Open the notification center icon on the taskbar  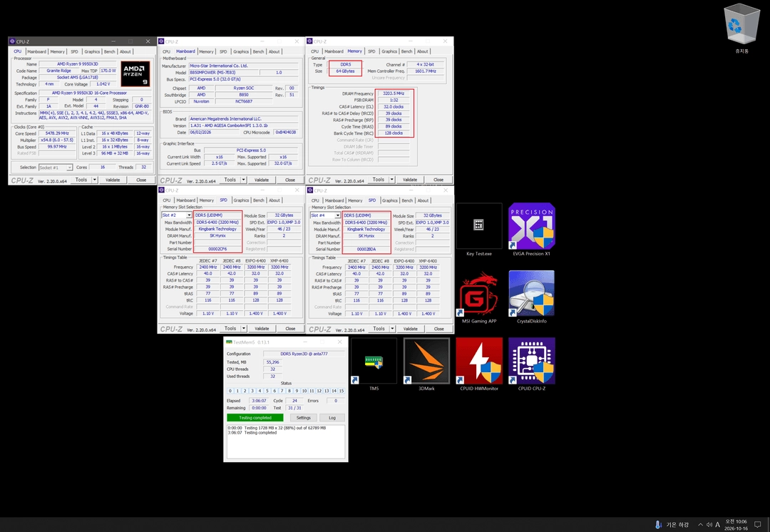[x=758, y=525]
